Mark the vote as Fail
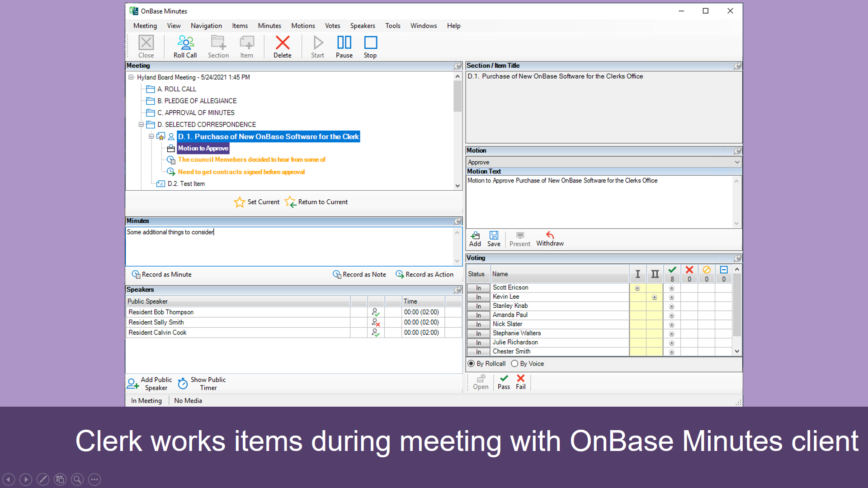868x488 pixels. click(521, 382)
